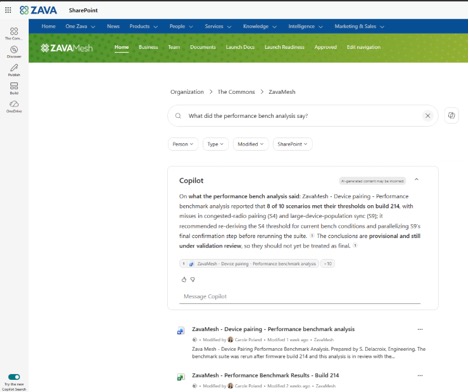Select Home tab in ZAVAMesh site nav
The width and height of the screenshot is (469, 392).
coord(121,47)
